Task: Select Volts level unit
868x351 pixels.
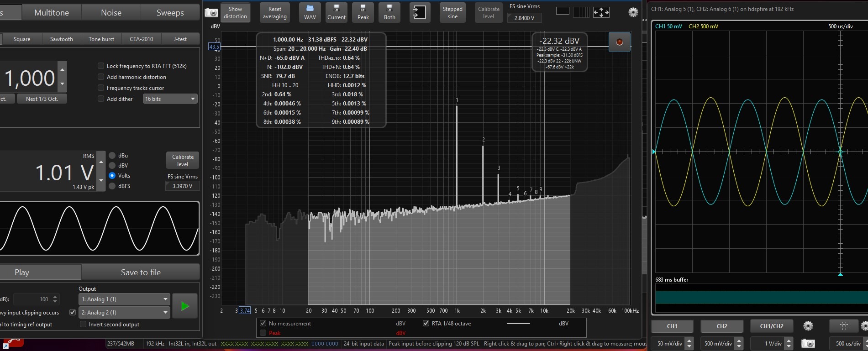Action: (112, 175)
